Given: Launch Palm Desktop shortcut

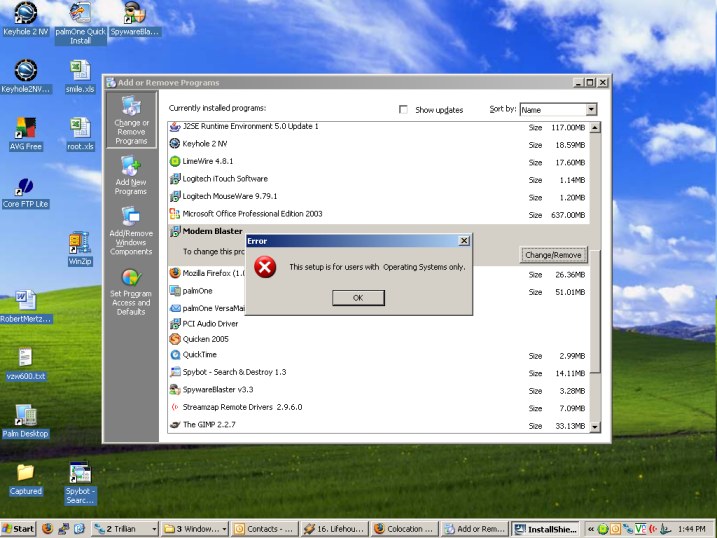Looking at the screenshot, I should (x=26, y=421).
